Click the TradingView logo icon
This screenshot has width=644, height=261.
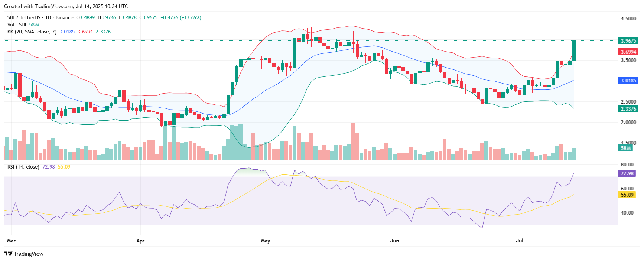point(8,254)
